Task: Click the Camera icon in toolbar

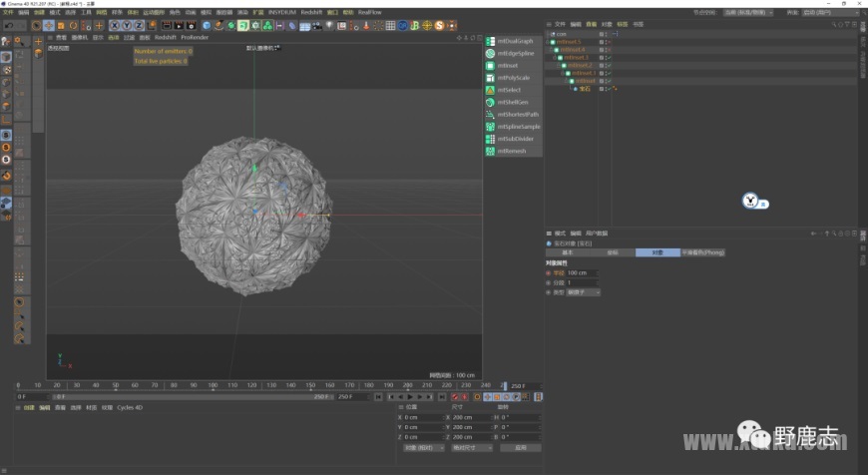Action: click(317, 26)
